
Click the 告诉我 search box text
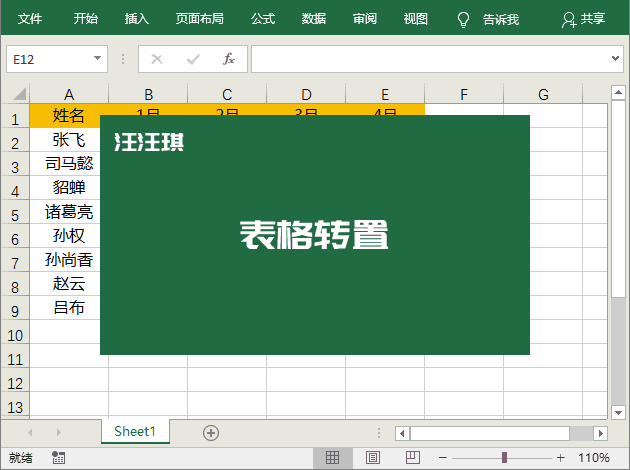[x=501, y=19]
